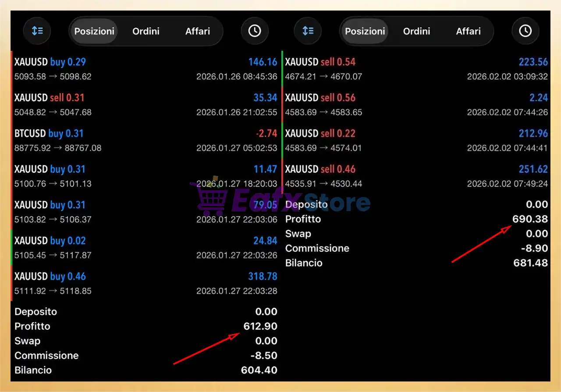
Task: Click the EafxStore shopping cart logo
Action: (x=209, y=199)
